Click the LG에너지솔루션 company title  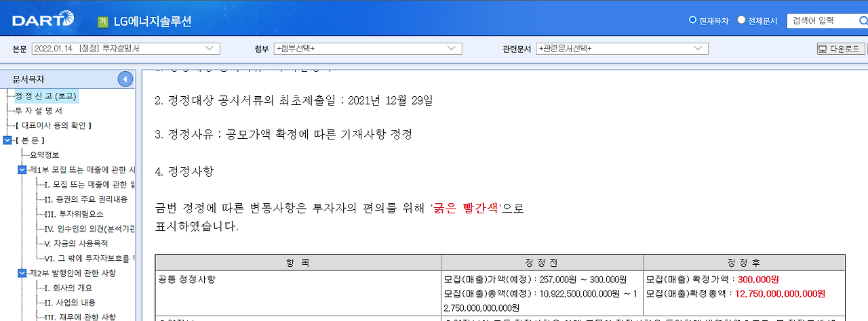[x=153, y=21]
